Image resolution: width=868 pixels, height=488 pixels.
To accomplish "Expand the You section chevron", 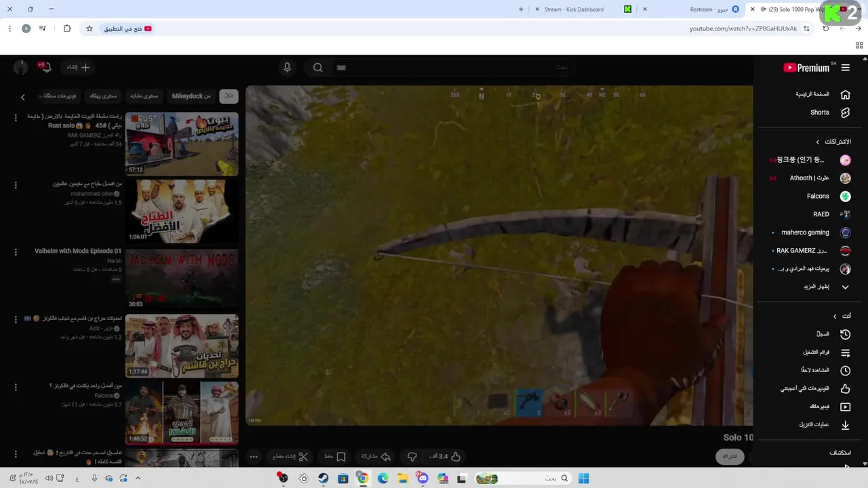I will 835,316.
